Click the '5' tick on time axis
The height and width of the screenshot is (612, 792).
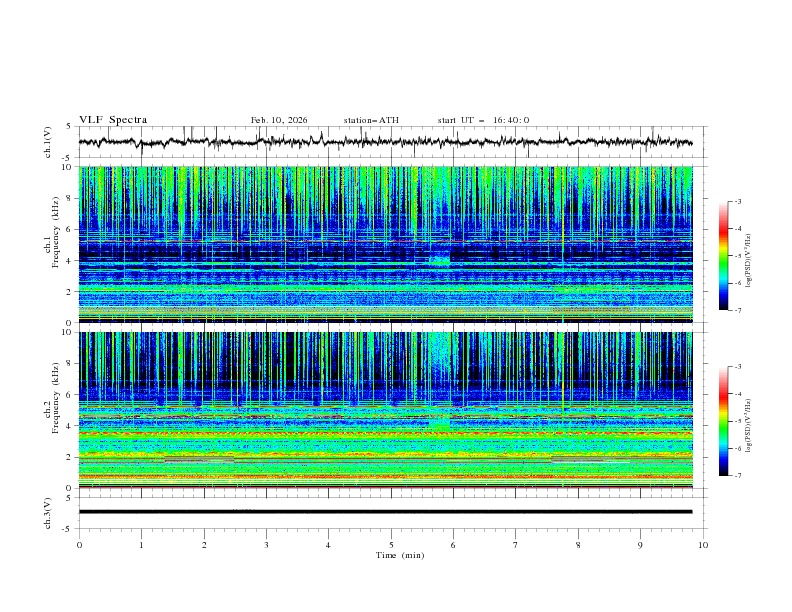point(391,545)
